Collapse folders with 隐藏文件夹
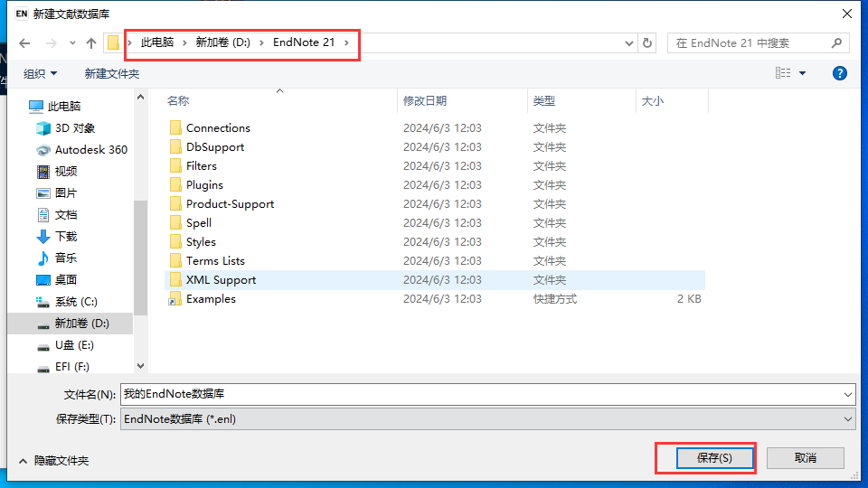Screen dimensions: 868x488 point(53,460)
